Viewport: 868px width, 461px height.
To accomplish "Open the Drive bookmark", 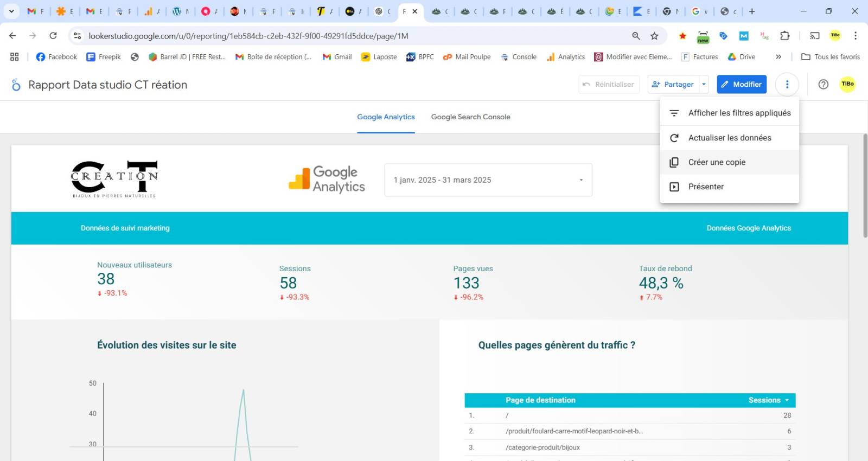I will (741, 57).
